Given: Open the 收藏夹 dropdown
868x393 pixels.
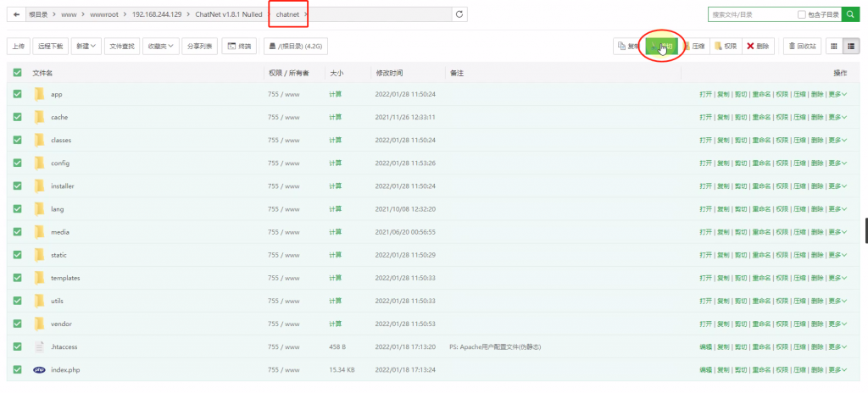Looking at the screenshot, I should click(161, 47).
